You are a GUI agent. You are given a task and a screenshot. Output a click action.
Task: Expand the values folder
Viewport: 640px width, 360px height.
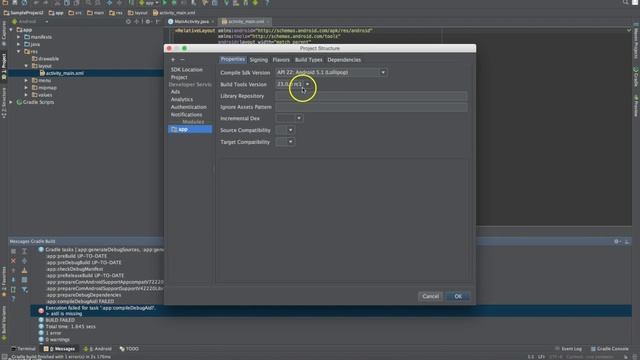pyautogui.click(x=26, y=95)
